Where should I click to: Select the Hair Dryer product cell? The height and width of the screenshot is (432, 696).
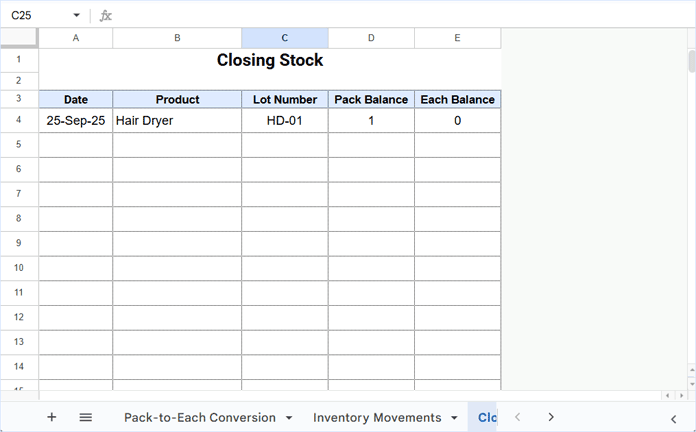click(177, 120)
